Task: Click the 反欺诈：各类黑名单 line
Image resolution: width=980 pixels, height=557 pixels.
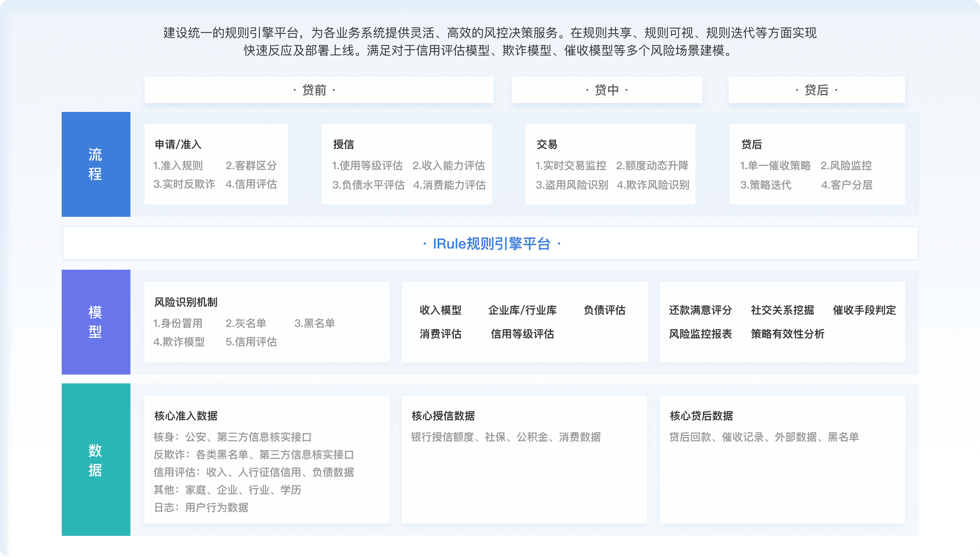Action: coord(254,455)
